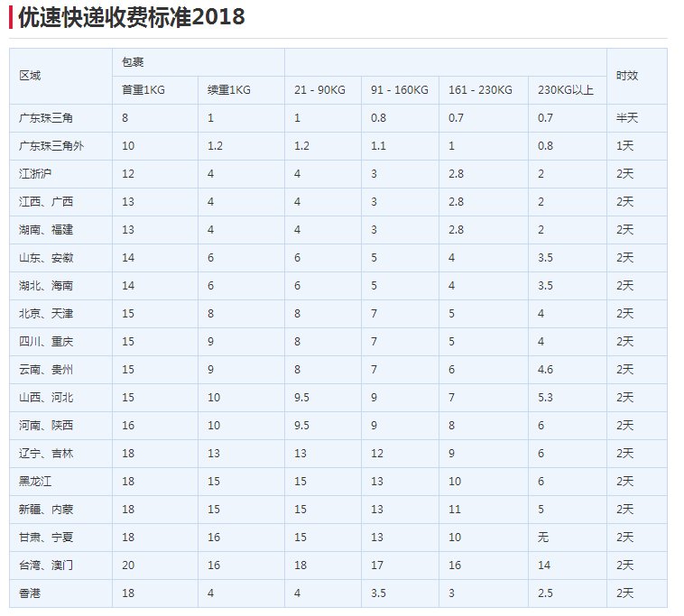Click the 半天 delivery time cell
Viewport: 684px width, 616px height.
626,118
